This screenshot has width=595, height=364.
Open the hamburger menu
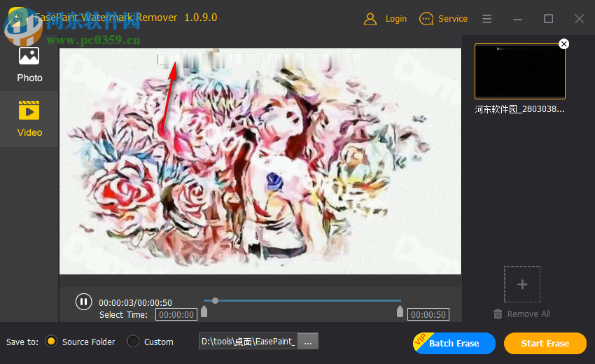point(487,19)
